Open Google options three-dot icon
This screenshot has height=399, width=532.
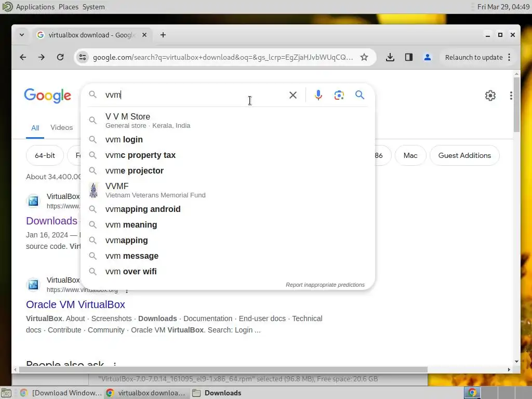pyautogui.click(x=511, y=96)
